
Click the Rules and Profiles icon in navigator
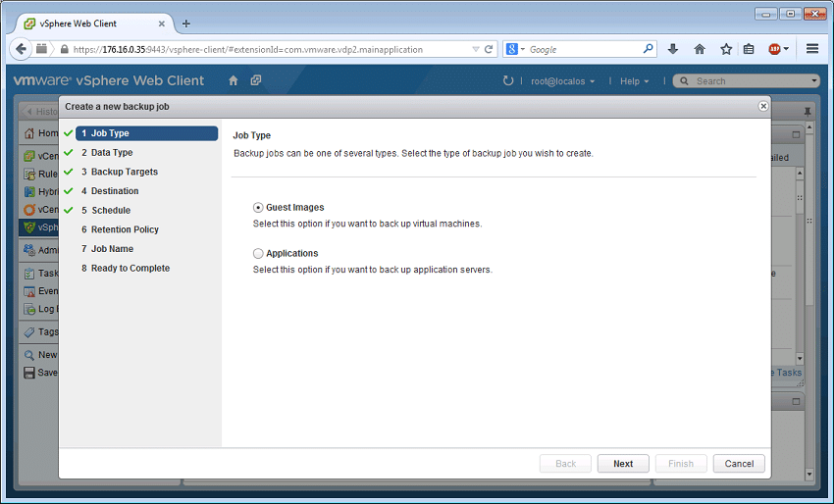[29, 174]
